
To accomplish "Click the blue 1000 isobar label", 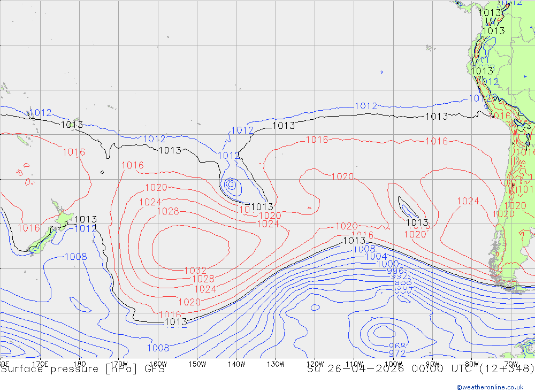I will pyautogui.click(x=387, y=264).
